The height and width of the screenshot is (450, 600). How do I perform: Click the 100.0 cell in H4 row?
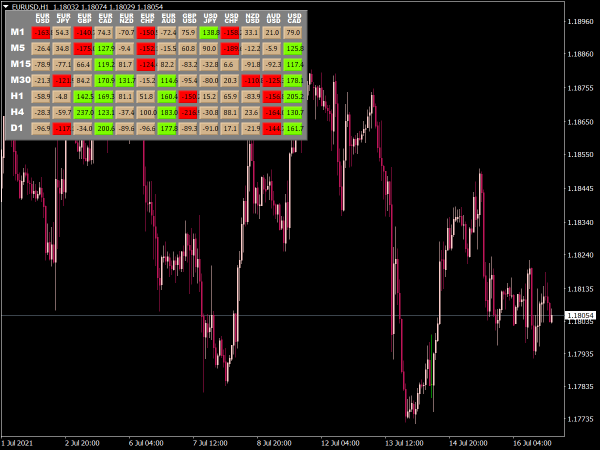click(x=146, y=112)
